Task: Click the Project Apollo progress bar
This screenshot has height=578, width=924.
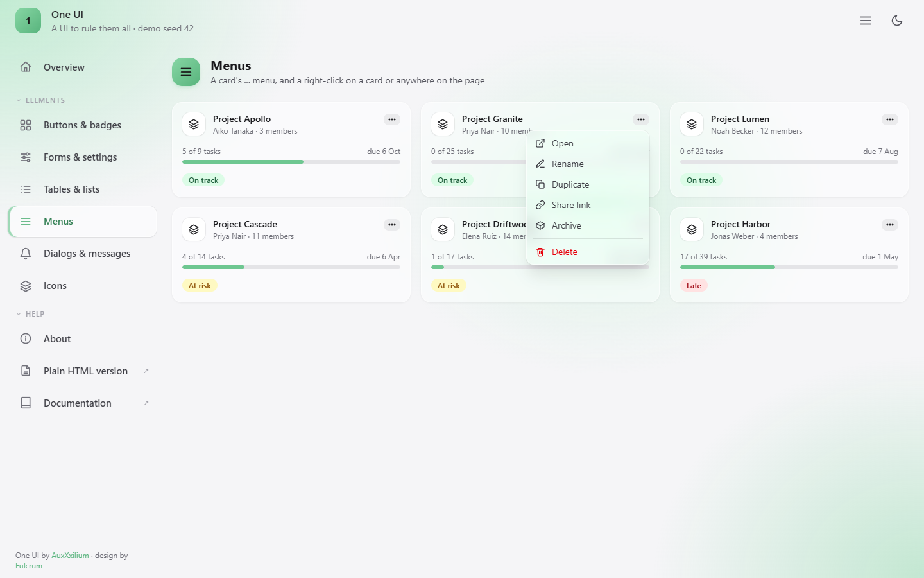Action: [x=291, y=162]
